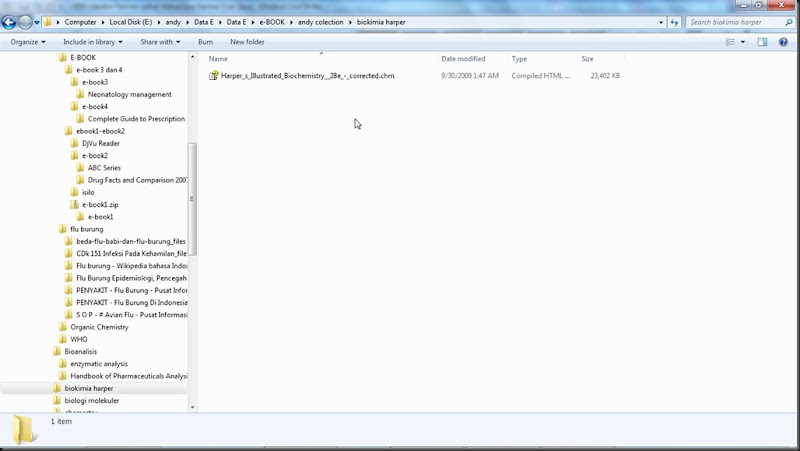Open the address bar history dropdown
Viewport: 800px width, 451px height.
[x=661, y=22]
